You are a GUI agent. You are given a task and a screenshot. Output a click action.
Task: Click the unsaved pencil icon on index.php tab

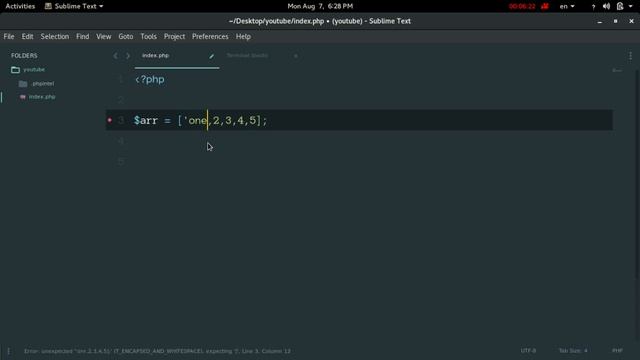tap(211, 56)
